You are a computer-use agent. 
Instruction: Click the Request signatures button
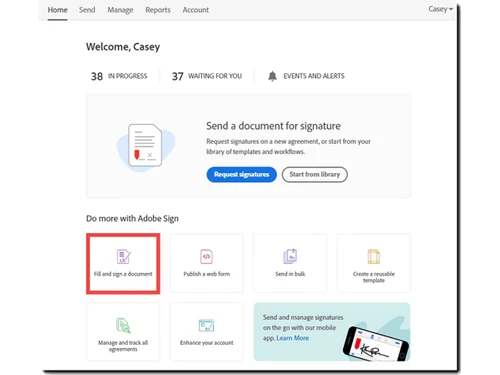pos(242,174)
